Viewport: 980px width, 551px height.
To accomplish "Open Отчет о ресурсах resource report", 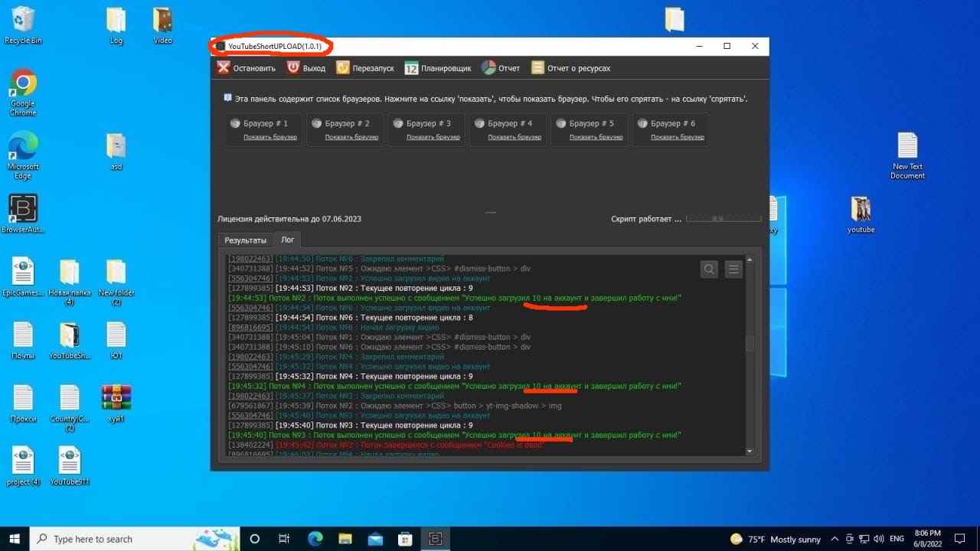I will tap(538, 67).
